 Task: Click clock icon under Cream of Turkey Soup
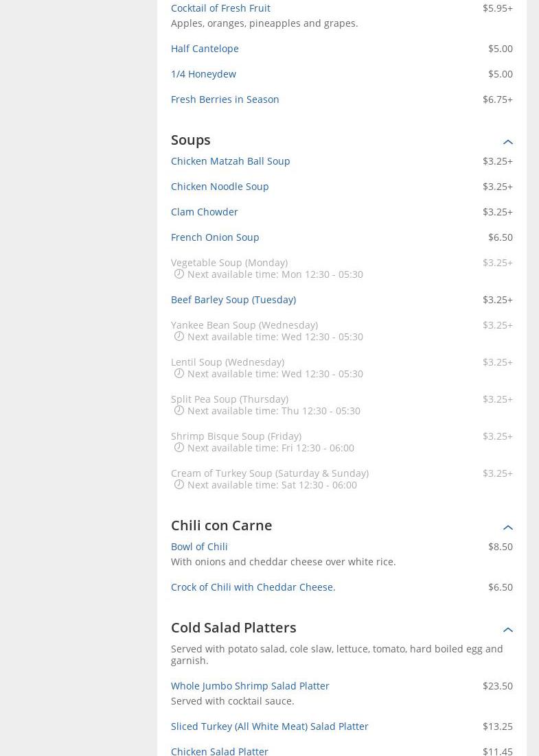click(x=179, y=484)
